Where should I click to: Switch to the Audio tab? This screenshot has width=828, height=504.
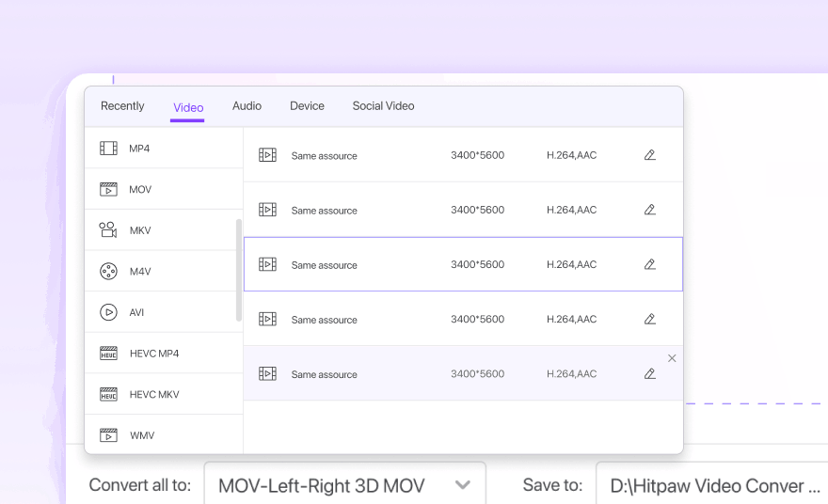247,106
